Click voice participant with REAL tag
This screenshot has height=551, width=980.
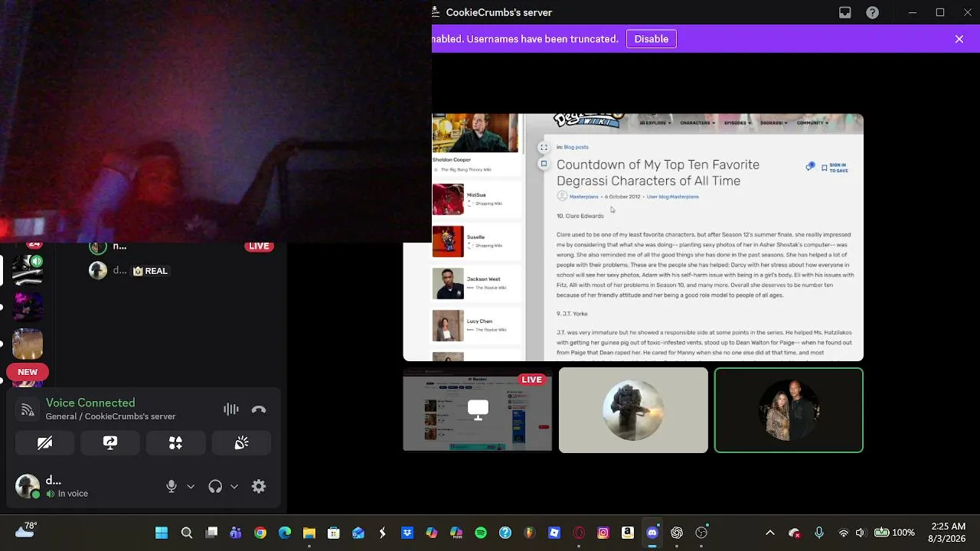pos(129,271)
